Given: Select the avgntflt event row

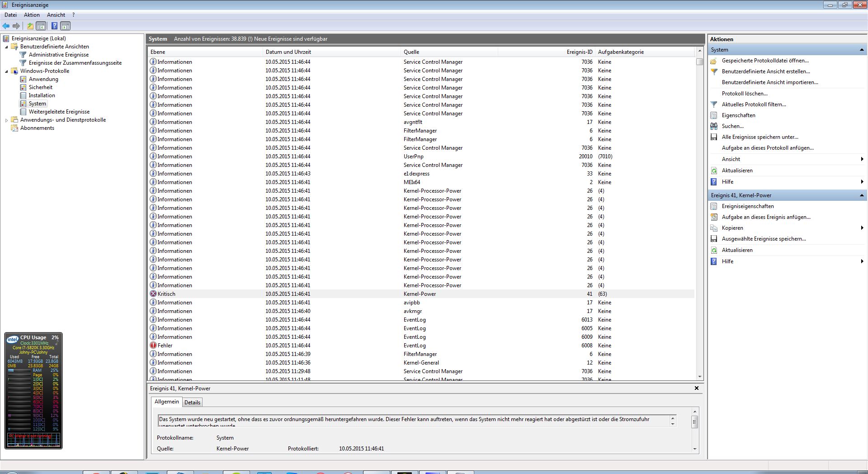Looking at the screenshot, I should click(x=421, y=122).
